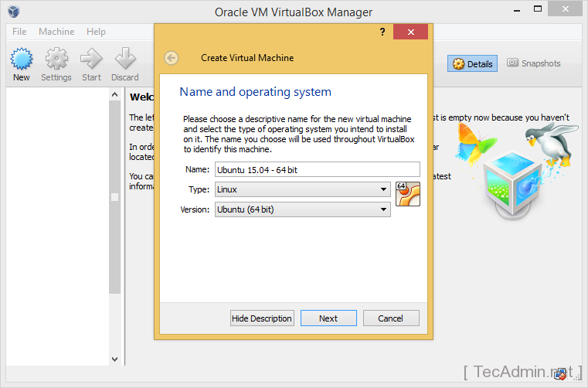This screenshot has height=388, width=588.
Task: Click the dialog help question mark
Action: click(x=382, y=32)
